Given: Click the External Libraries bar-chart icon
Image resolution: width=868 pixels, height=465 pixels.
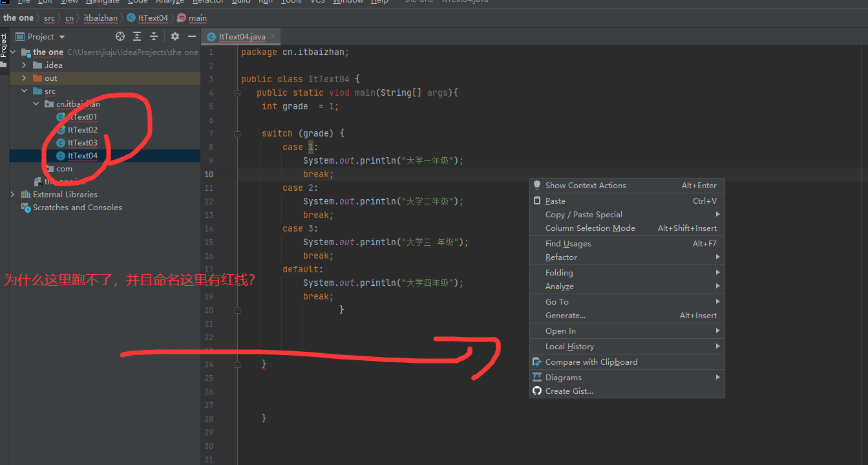Looking at the screenshot, I should [26, 194].
